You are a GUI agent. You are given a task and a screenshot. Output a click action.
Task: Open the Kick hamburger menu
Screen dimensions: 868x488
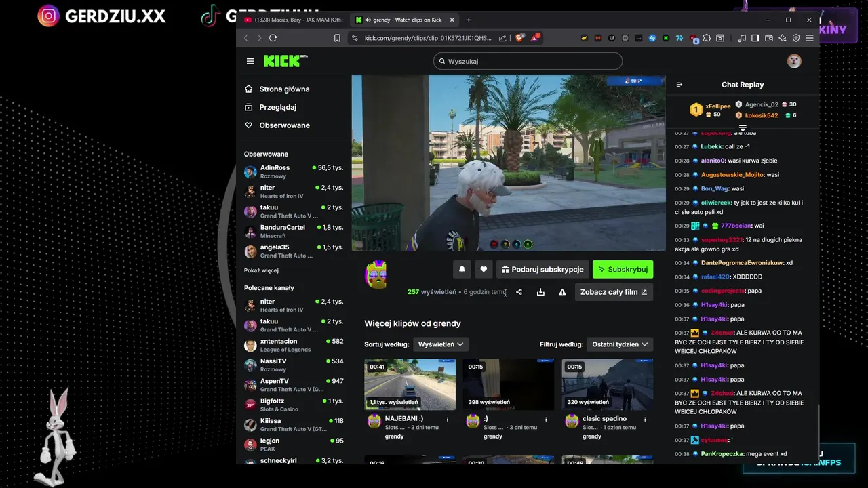250,61
